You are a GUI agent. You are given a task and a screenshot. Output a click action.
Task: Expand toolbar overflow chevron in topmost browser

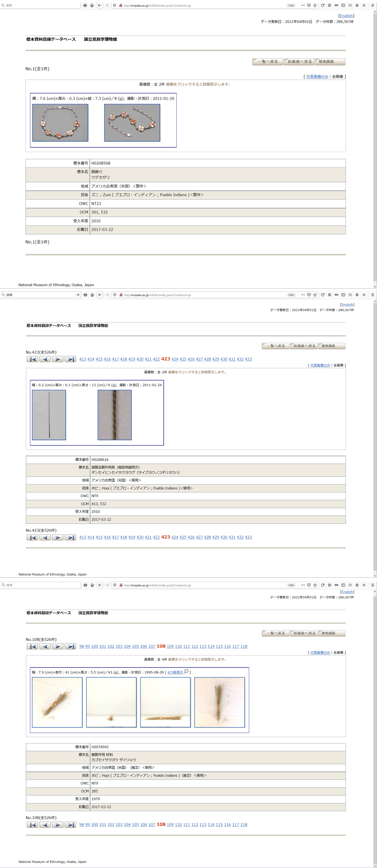(x=364, y=5)
